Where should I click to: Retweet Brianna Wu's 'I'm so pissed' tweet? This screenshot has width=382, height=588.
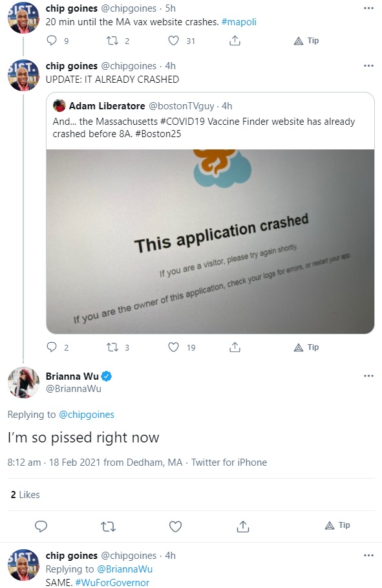(109, 527)
